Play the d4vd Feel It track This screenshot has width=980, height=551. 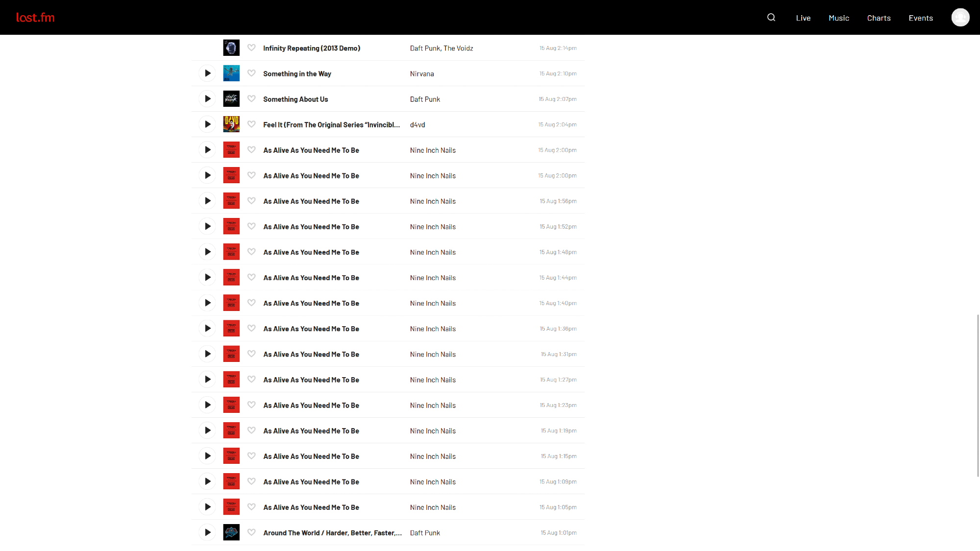[207, 124]
